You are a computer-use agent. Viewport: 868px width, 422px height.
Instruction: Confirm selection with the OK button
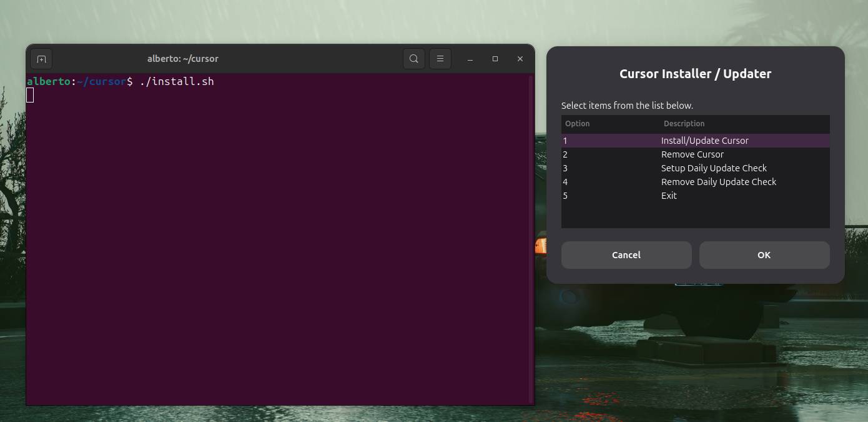(x=764, y=255)
